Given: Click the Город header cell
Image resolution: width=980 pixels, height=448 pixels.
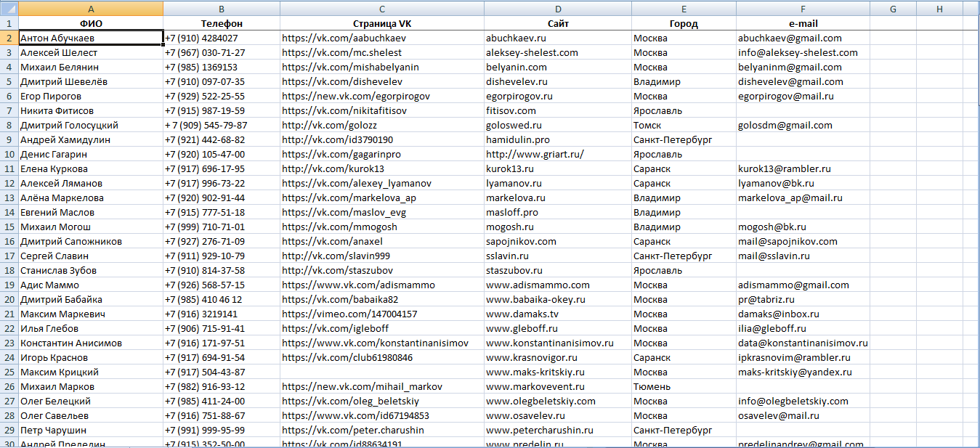Looking at the screenshot, I should click(684, 23).
